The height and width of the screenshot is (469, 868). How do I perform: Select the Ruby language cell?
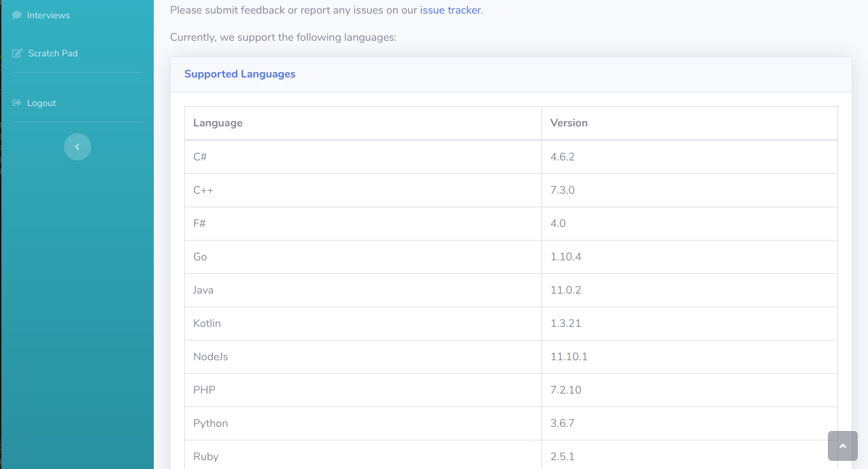363,455
